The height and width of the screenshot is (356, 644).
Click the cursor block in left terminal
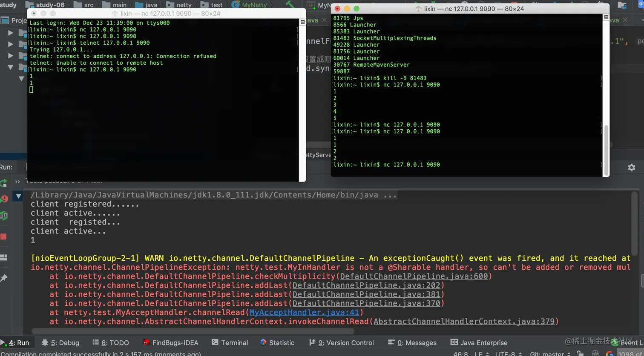tap(31, 89)
